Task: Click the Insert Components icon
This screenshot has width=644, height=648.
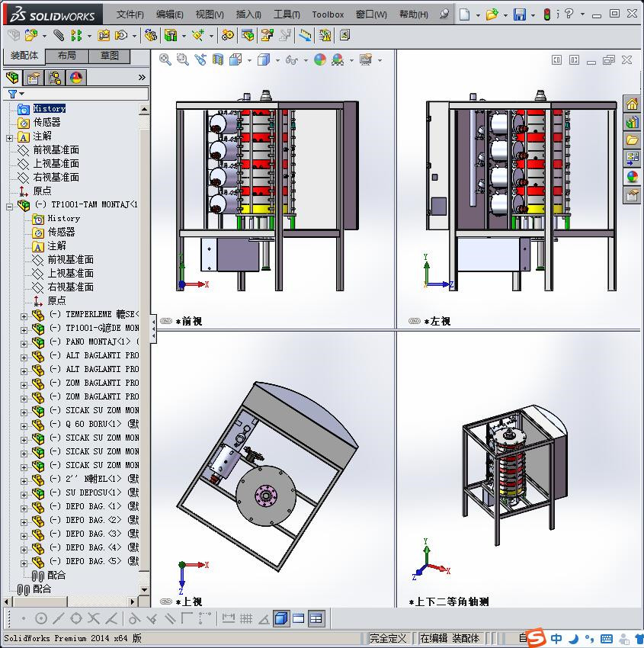Action: pyautogui.click(x=31, y=36)
